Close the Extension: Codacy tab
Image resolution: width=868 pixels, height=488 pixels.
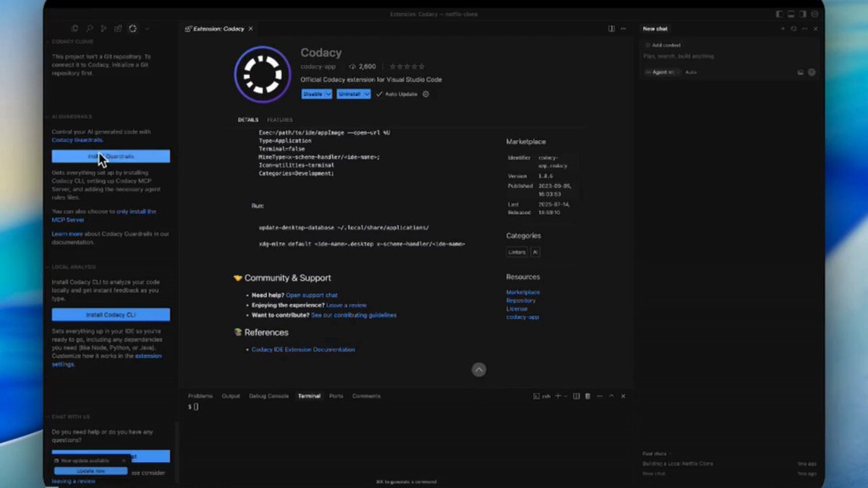pyautogui.click(x=251, y=29)
